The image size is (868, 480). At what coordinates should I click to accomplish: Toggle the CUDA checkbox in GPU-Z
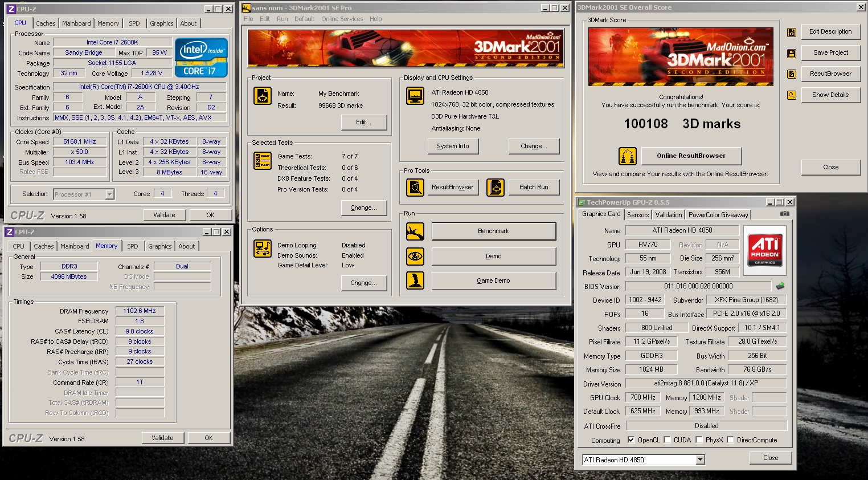coord(667,440)
